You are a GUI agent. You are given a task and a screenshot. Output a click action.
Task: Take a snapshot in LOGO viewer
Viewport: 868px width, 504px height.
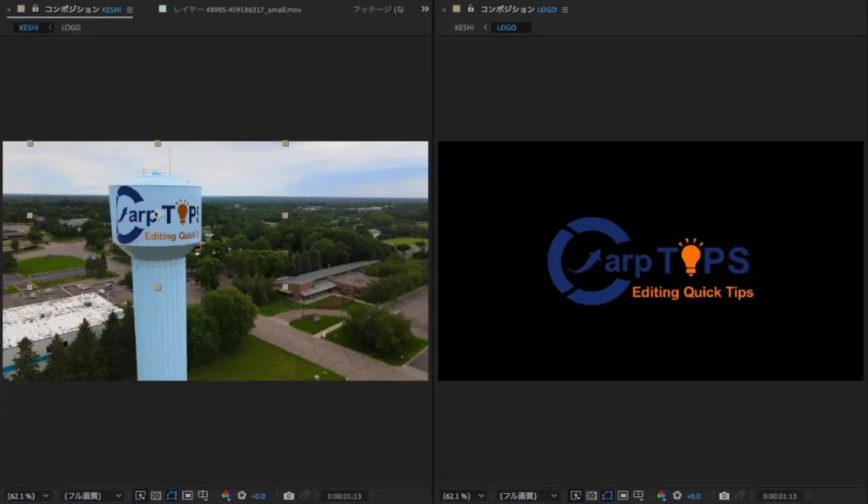coord(724,496)
